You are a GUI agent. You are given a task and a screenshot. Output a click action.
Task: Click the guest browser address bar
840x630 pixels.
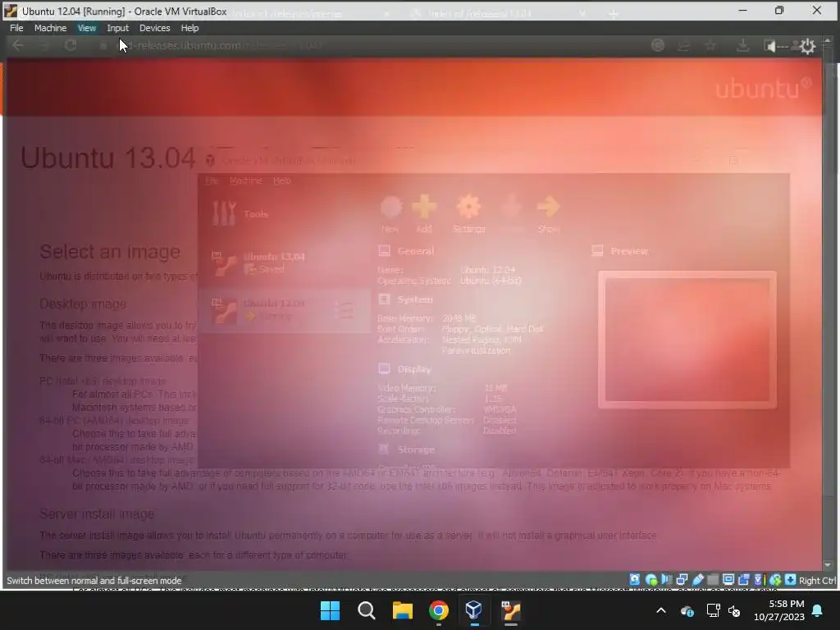tap(370, 46)
